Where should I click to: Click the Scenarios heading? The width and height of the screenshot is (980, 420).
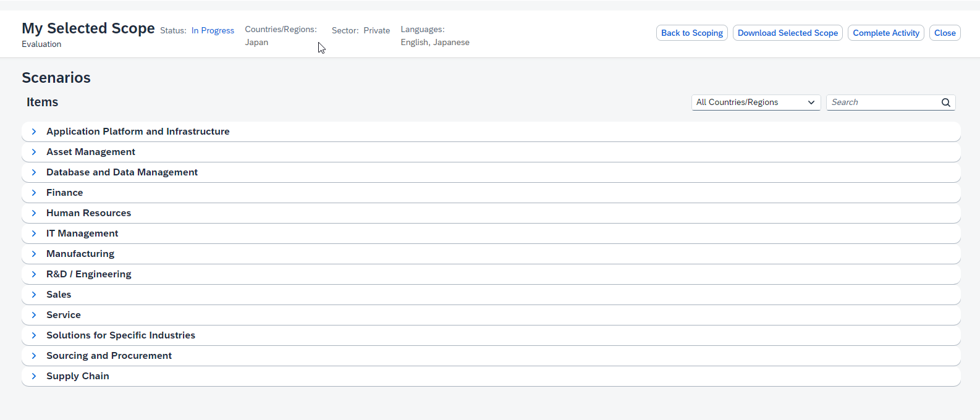(56, 78)
